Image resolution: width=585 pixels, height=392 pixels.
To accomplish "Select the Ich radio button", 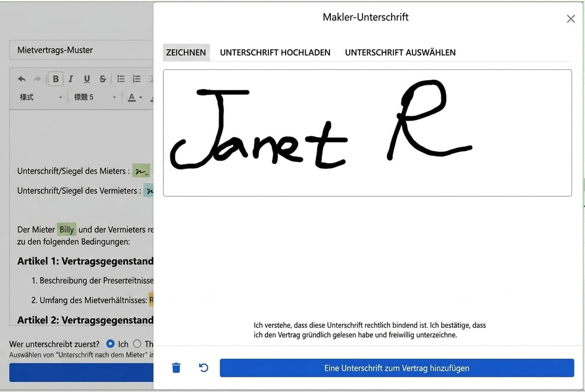I will click(x=110, y=344).
